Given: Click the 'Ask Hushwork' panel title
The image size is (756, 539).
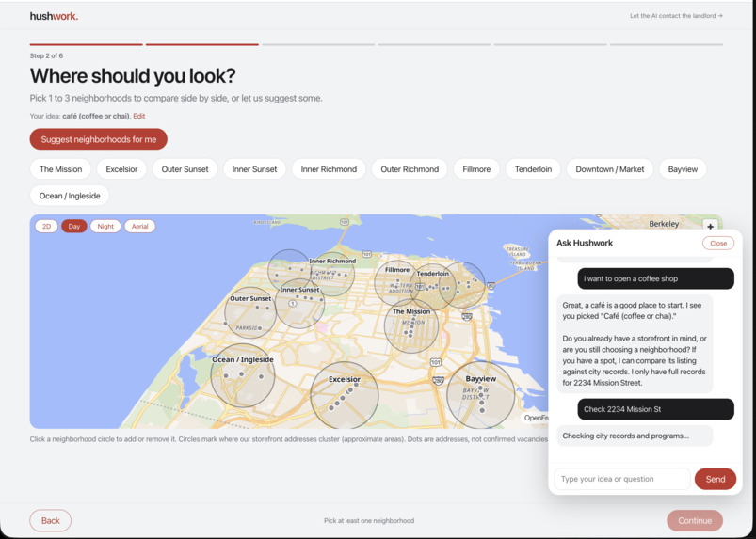Looking at the screenshot, I should pos(585,244).
